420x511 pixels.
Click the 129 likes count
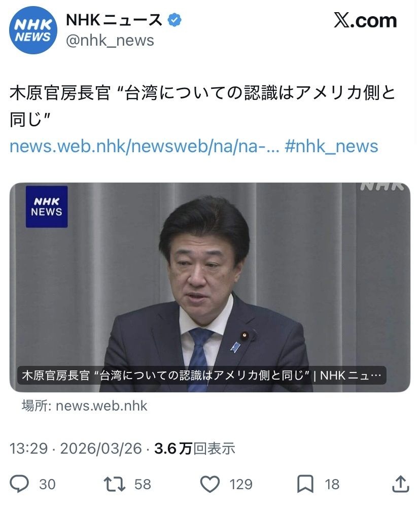click(241, 484)
